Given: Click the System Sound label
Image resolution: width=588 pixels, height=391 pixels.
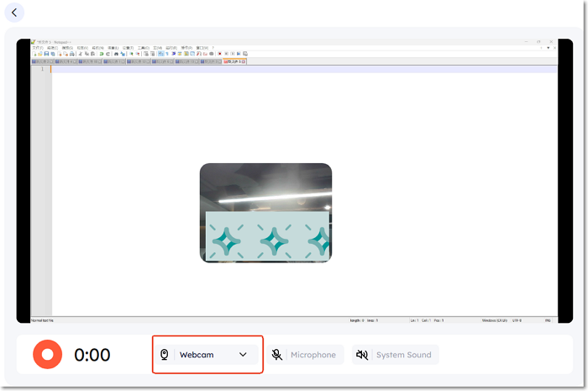Looking at the screenshot, I should 404,355.
